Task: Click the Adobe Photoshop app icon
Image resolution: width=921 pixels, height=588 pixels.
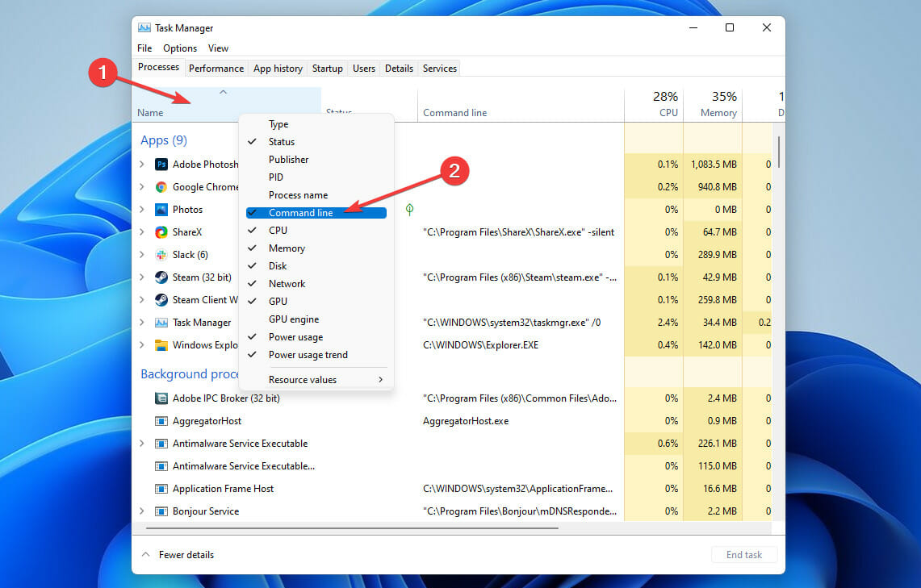Action: tap(161, 165)
